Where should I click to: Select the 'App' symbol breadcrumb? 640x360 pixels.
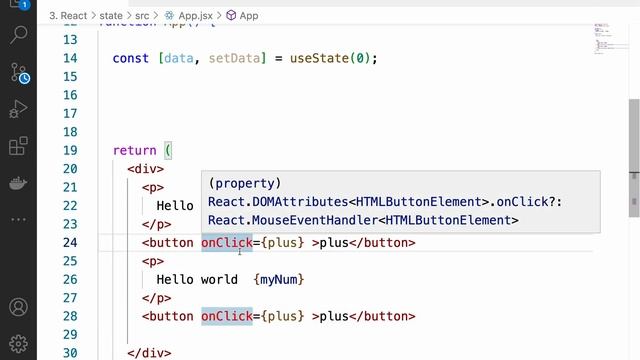(x=249, y=16)
